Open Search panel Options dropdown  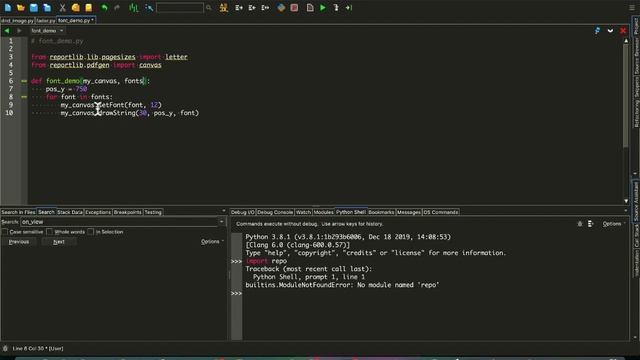pyautogui.click(x=212, y=242)
